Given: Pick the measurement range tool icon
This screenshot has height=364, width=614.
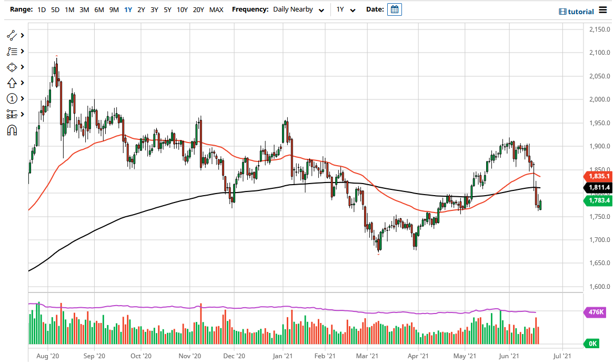Looking at the screenshot, I should pos(12,114).
